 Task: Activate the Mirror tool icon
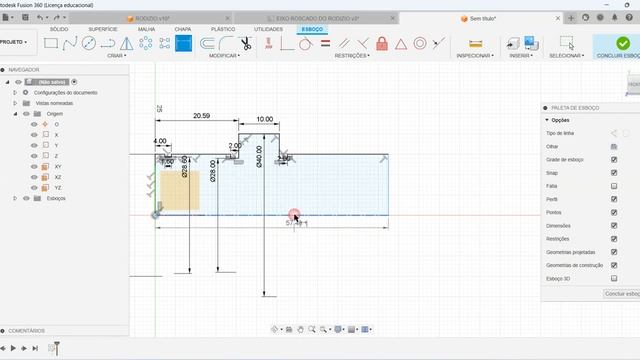(x=127, y=43)
